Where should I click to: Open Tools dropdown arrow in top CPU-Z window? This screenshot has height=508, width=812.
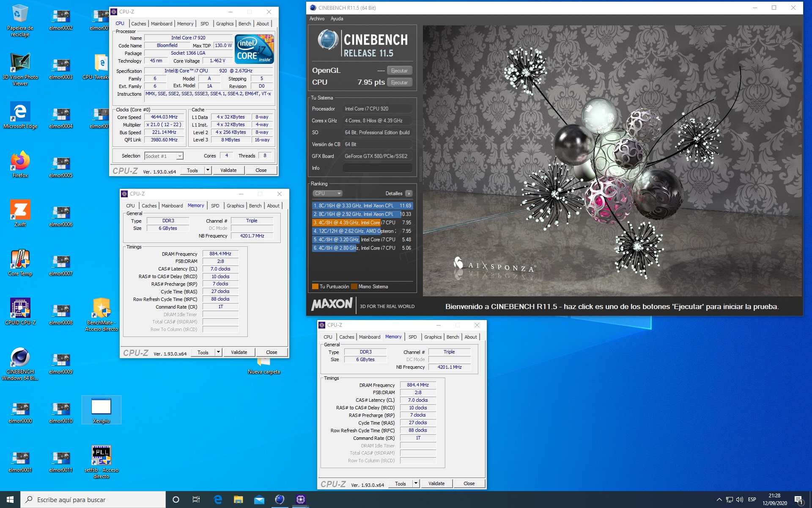click(208, 170)
